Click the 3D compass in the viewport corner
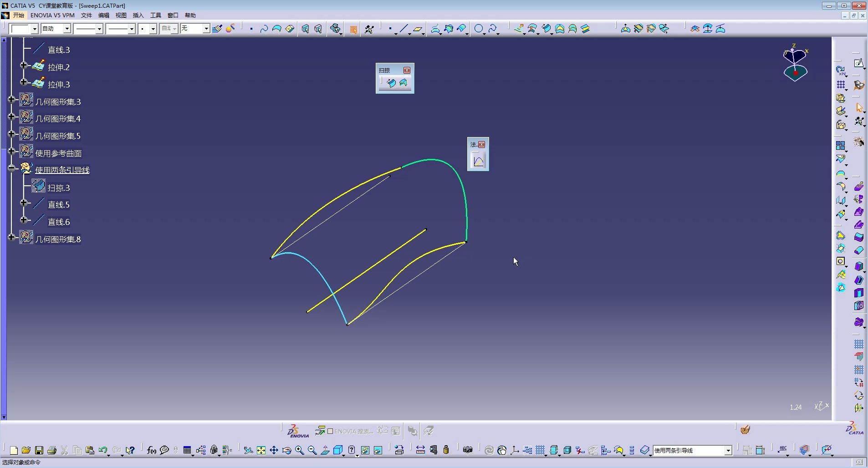 (x=795, y=64)
